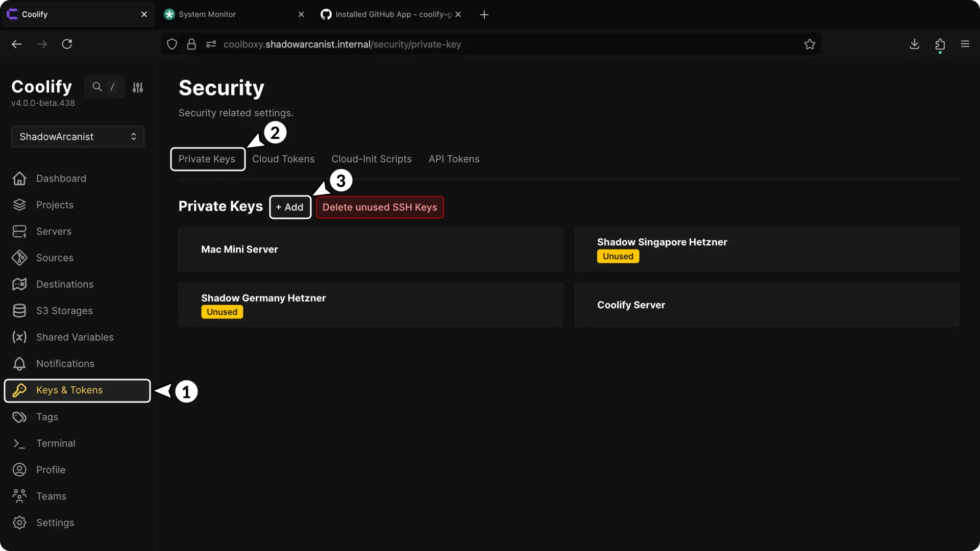
Task: Expand the ShadowArcanist team dropdown
Action: point(78,137)
